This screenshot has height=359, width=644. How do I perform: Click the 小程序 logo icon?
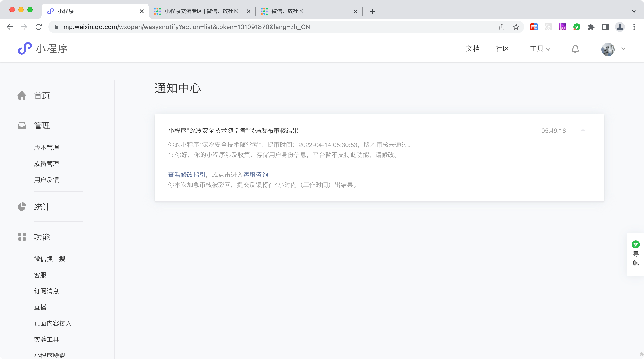25,49
